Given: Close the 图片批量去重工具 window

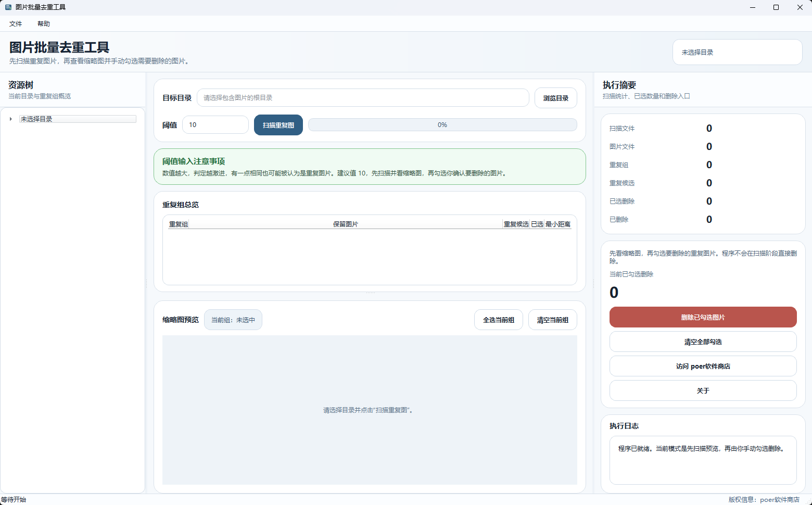Looking at the screenshot, I should (x=800, y=7).
